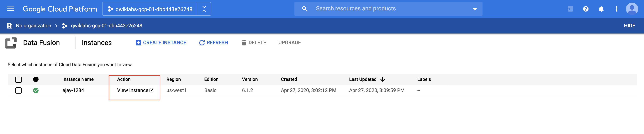This screenshot has width=644, height=134.
Task: Sort by Region column header
Action: [173, 80]
